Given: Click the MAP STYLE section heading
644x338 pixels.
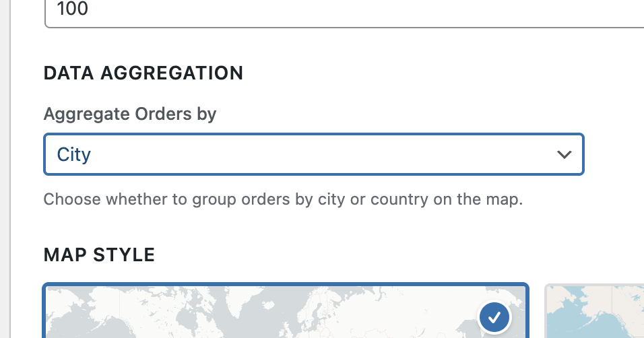Looking at the screenshot, I should [x=100, y=255].
